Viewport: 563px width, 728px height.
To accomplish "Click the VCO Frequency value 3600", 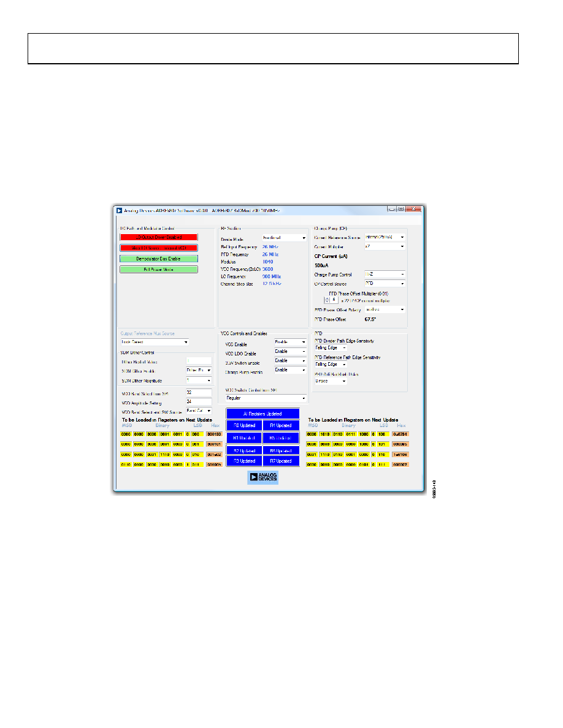I will (267, 269).
